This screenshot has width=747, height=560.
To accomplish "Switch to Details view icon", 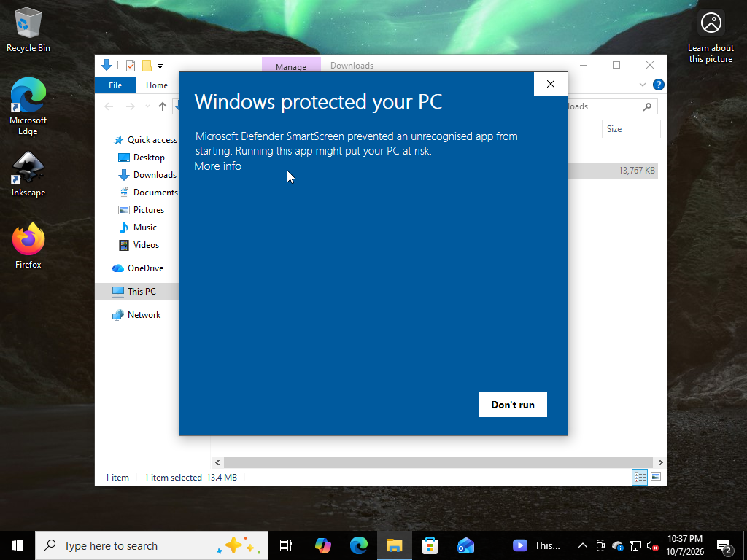I will pos(640,477).
